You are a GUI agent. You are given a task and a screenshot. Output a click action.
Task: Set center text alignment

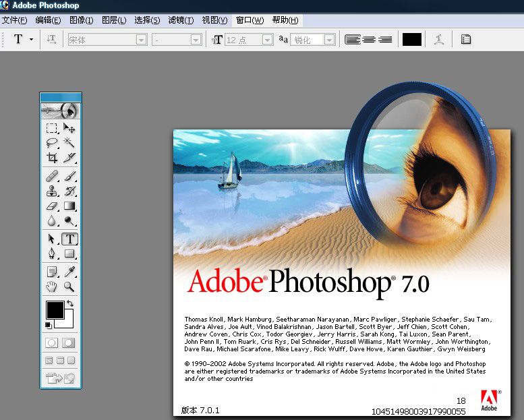pyautogui.click(x=369, y=40)
